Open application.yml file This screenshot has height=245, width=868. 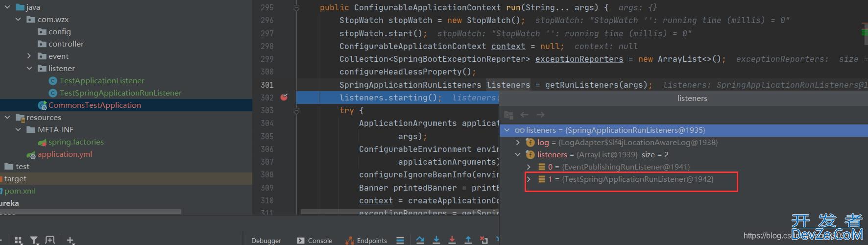pyautogui.click(x=65, y=154)
